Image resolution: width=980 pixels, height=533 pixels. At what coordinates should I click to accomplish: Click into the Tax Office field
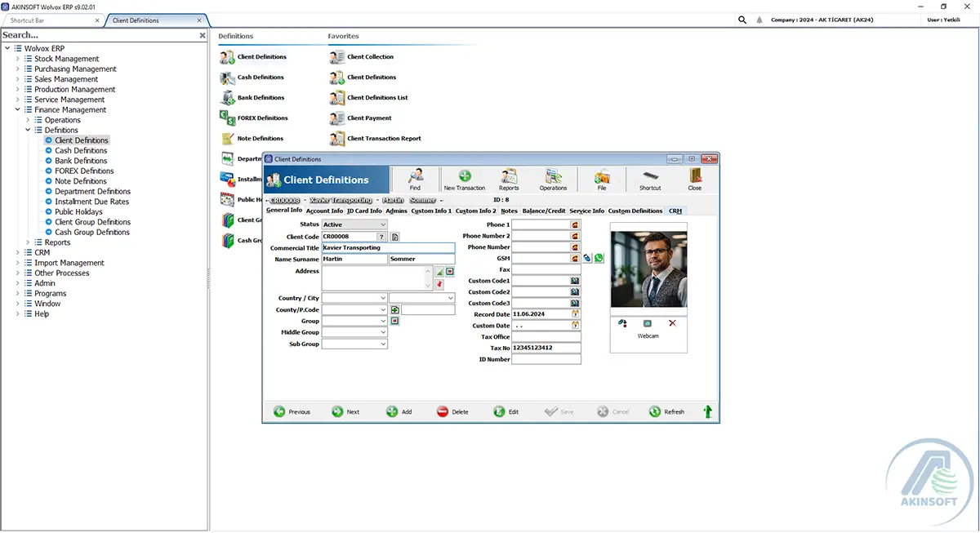pyautogui.click(x=546, y=336)
